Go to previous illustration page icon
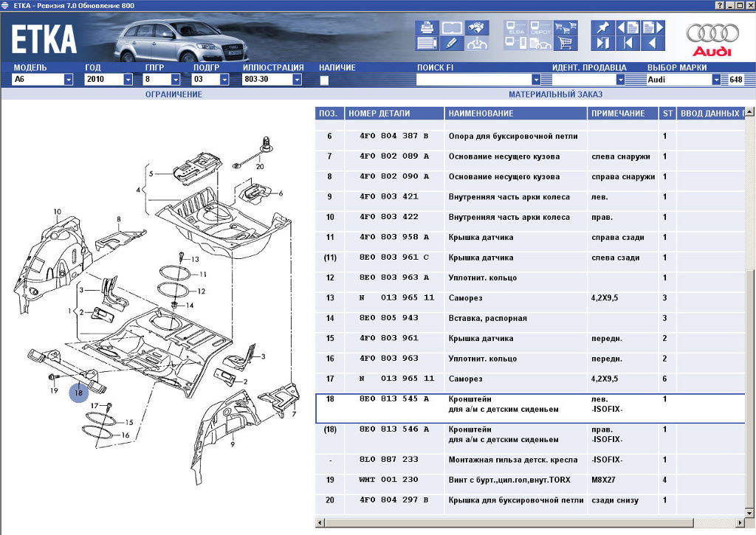Image resolution: width=756 pixels, height=535 pixels. point(628,27)
